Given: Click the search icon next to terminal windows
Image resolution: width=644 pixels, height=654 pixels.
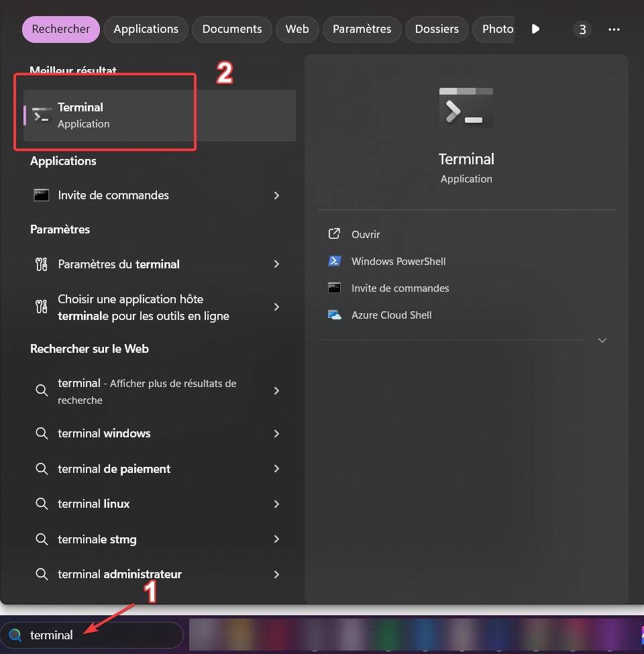Looking at the screenshot, I should [42, 433].
